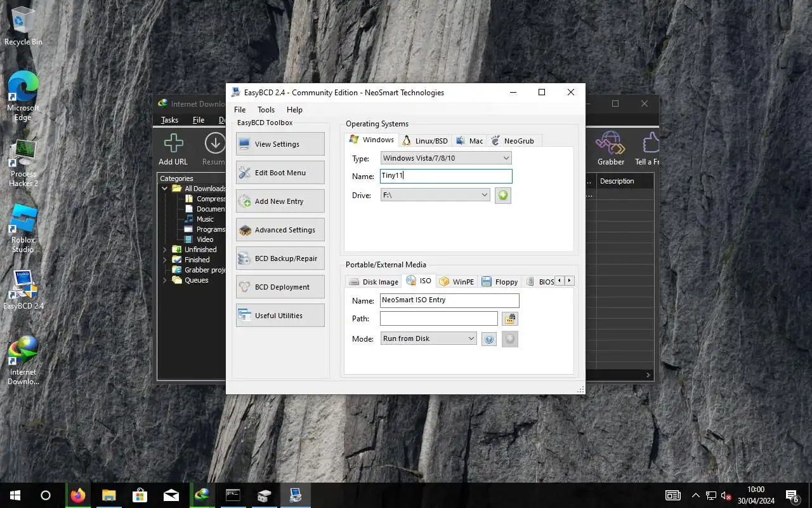Open Useful Utilities section
Viewport: 812px width, 508px height.
pyautogui.click(x=280, y=316)
